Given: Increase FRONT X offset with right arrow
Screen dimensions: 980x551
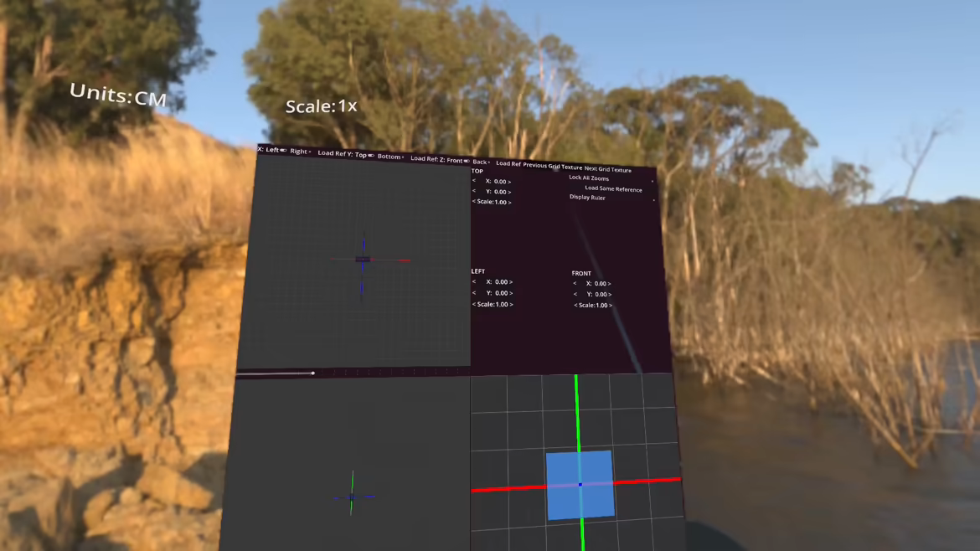Looking at the screenshot, I should click(609, 284).
